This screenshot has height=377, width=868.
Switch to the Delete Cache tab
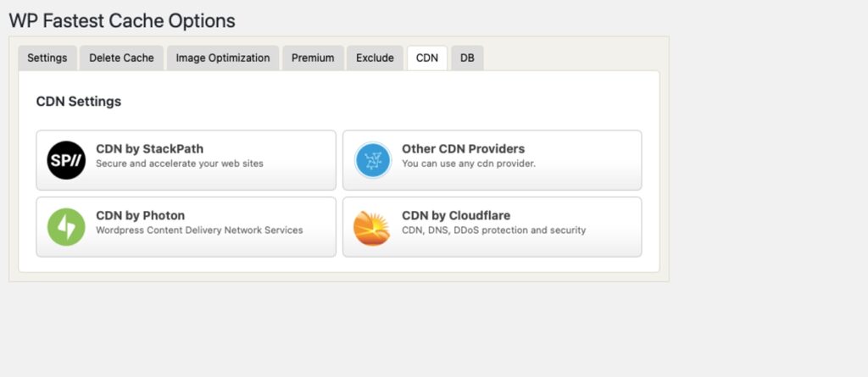(x=121, y=58)
